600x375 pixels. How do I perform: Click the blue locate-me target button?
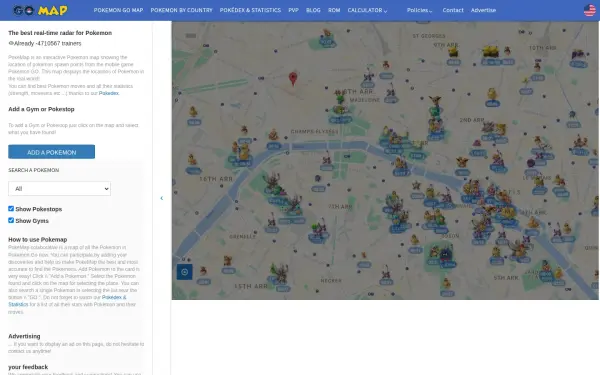point(184,272)
